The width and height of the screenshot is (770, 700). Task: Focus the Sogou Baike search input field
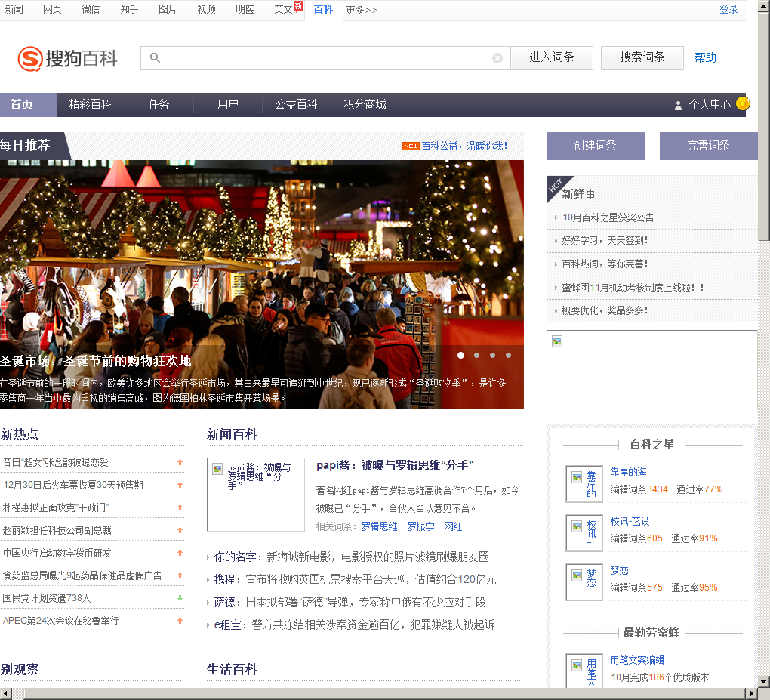[x=325, y=58]
